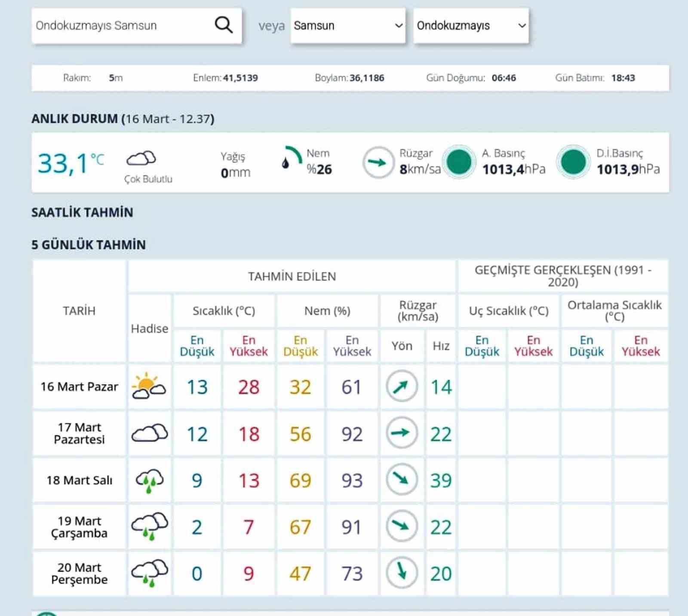Select the partly sunny icon for 16 Mart Pazar
This screenshot has height=616, width=688.
(x=149, y=386)
